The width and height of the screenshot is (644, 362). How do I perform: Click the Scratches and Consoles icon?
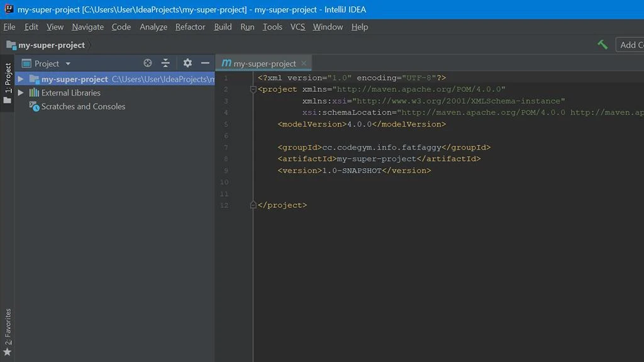pos(34,106)
